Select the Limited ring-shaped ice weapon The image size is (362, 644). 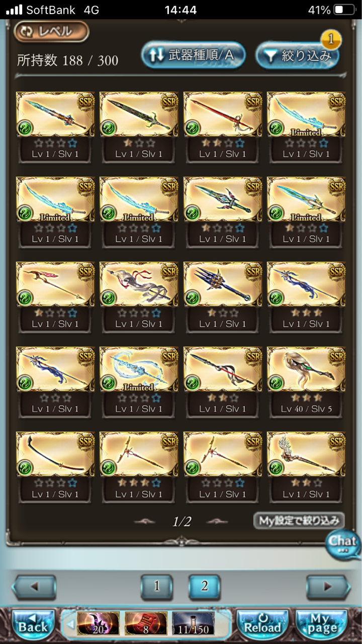pyautogui.click(x=139, y=382)
